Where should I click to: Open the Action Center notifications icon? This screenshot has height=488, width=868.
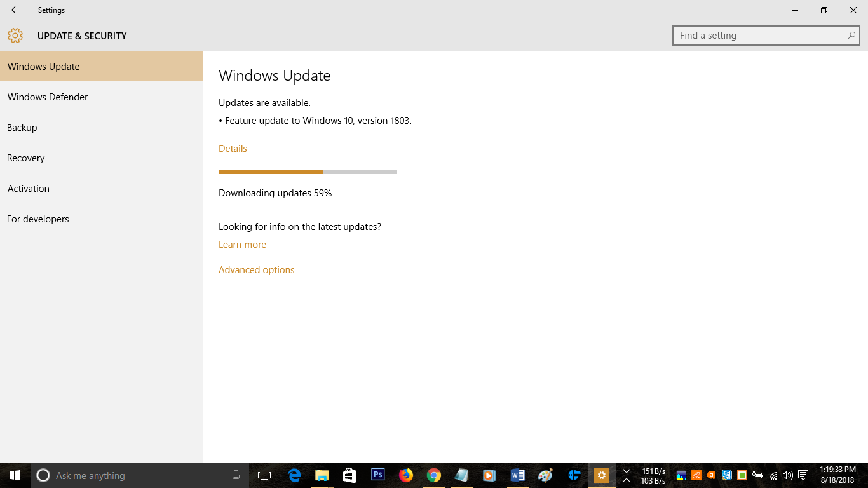coord(803,475)
